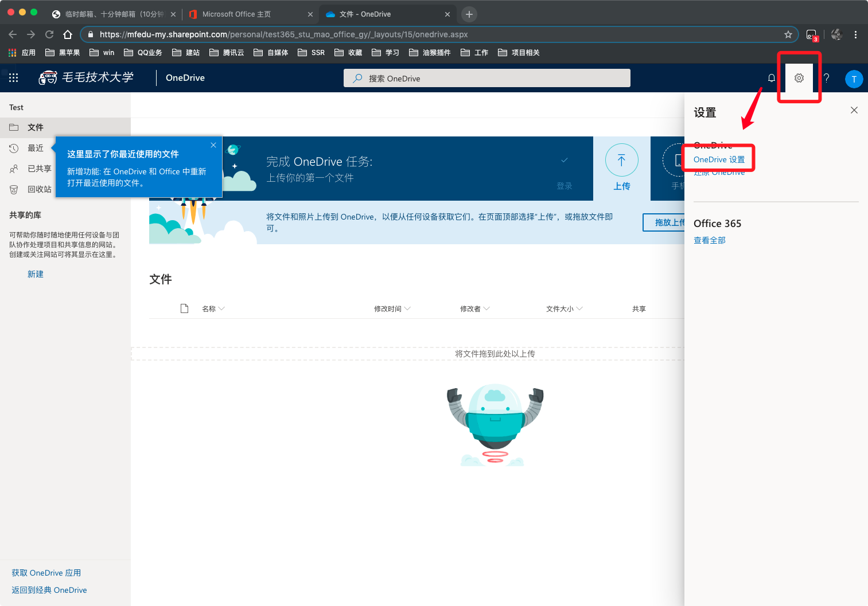Click the upload arrow circle icon
Image resolution: width=868 pixels, height=606 pixels.
(x=622, y=160)
